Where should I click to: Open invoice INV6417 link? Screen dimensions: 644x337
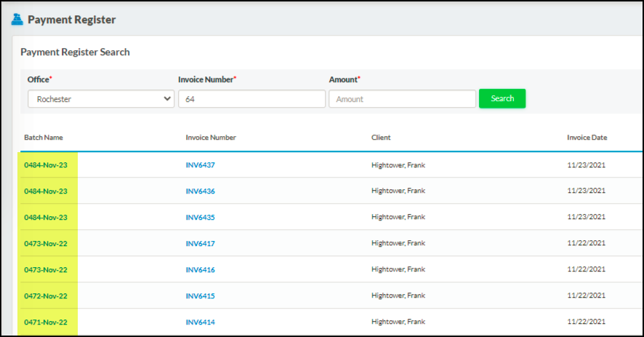201,244
